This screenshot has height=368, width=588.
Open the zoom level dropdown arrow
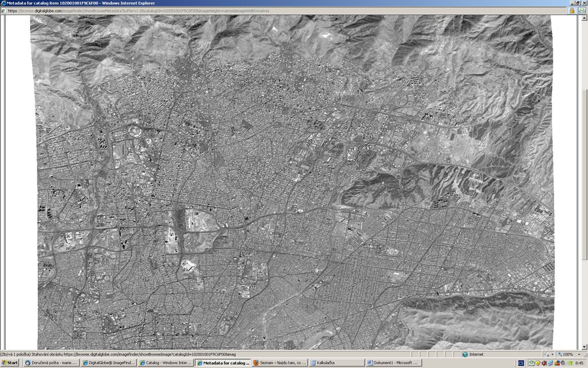click(579, 354)
